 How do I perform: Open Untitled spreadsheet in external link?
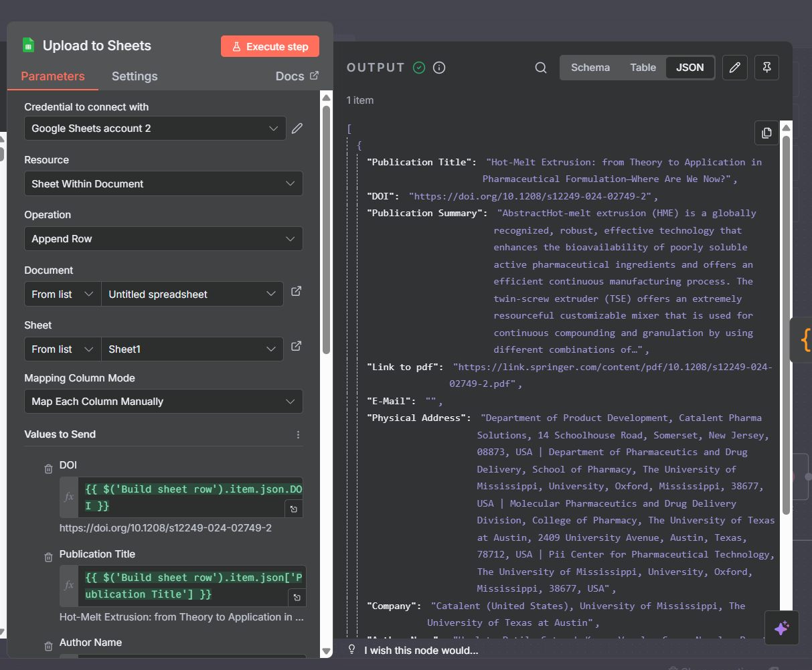coord(296,292)
